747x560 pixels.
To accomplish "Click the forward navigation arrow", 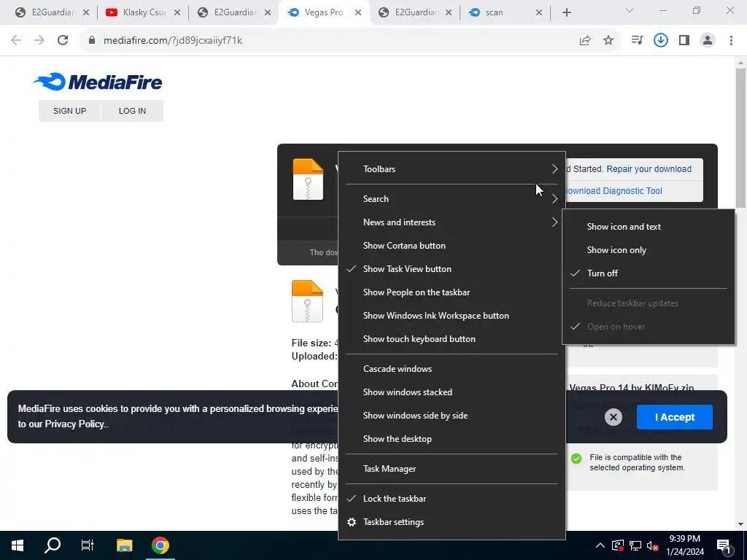I will click(x=39, y=40).
